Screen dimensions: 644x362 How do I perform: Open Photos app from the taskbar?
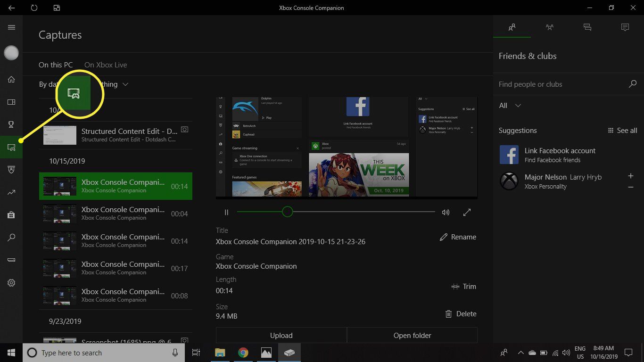[266, 353]
